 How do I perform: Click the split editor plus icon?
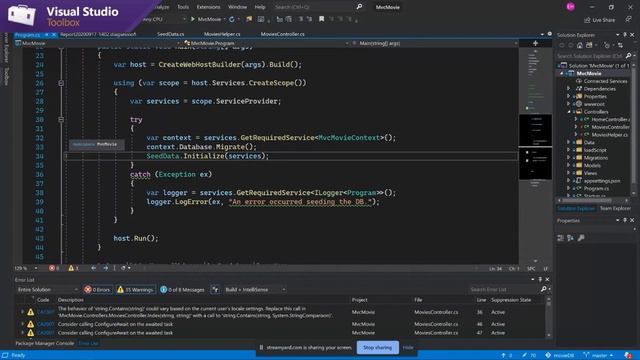coord(535,43)
